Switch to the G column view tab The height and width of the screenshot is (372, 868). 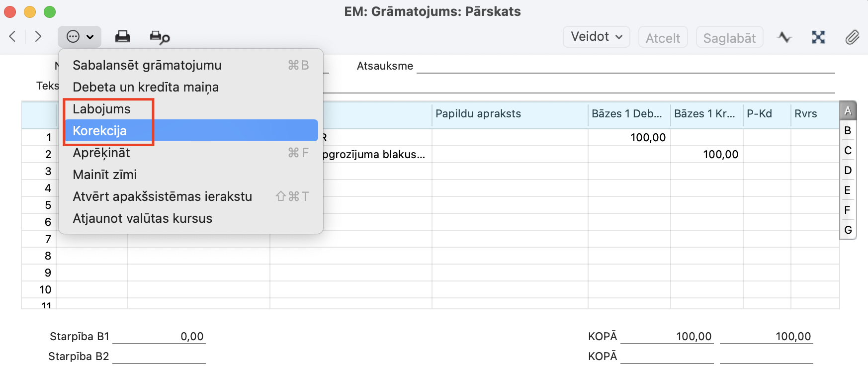click(x=848, y=230)
